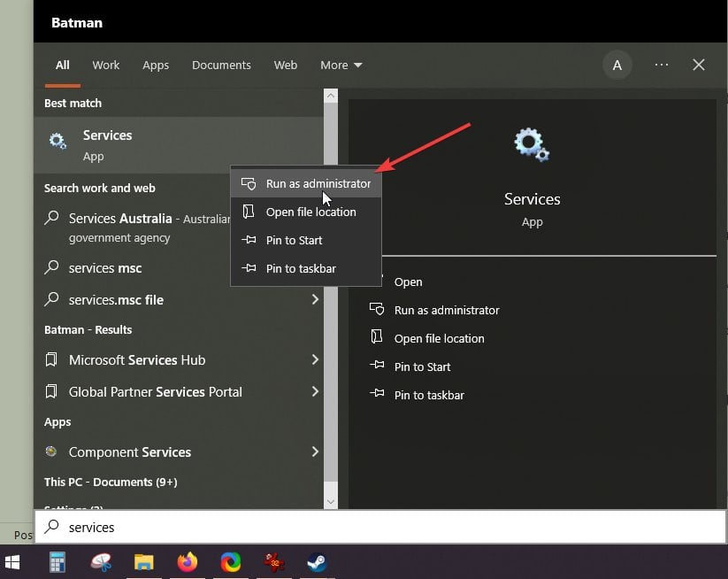Close the search panel with the X
728x579 pixels.
pyautogui.click(x=698, y=65)
